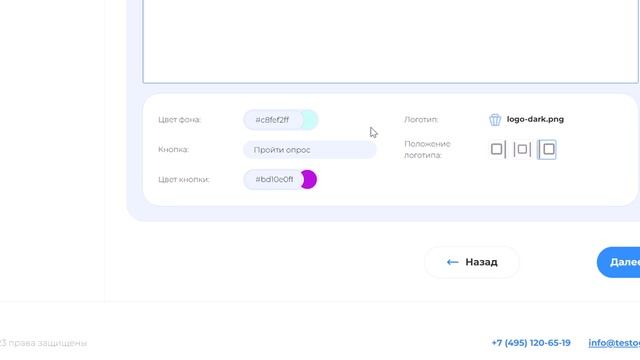Select the logo-dark.png file name

coord(535,119)
